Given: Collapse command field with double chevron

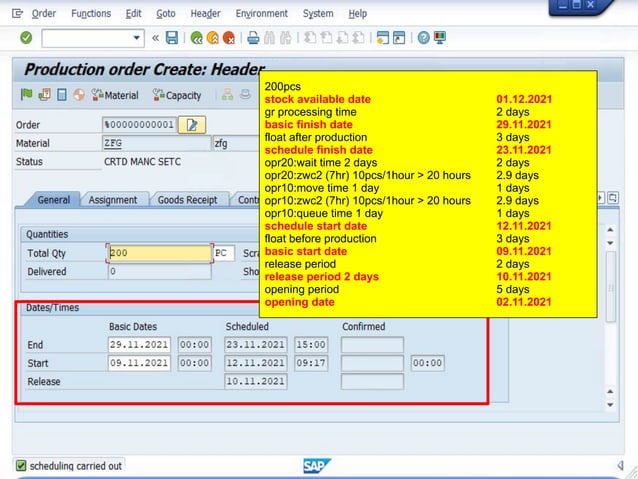Looking at the screenshot, I should pos(155,38).
